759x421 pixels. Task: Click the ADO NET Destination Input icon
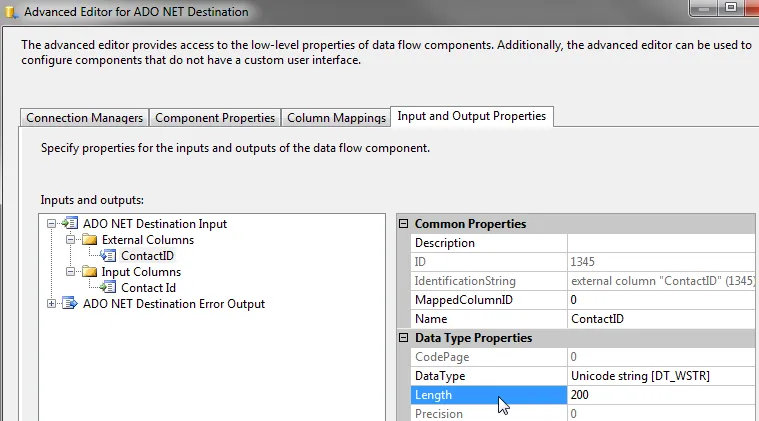click(x=70, y=224)
